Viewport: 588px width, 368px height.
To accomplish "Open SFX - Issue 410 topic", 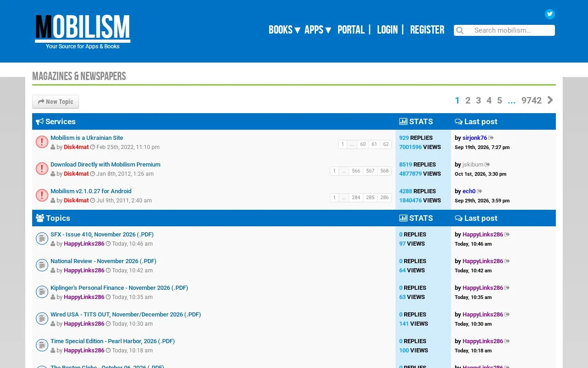I will 102,235.
